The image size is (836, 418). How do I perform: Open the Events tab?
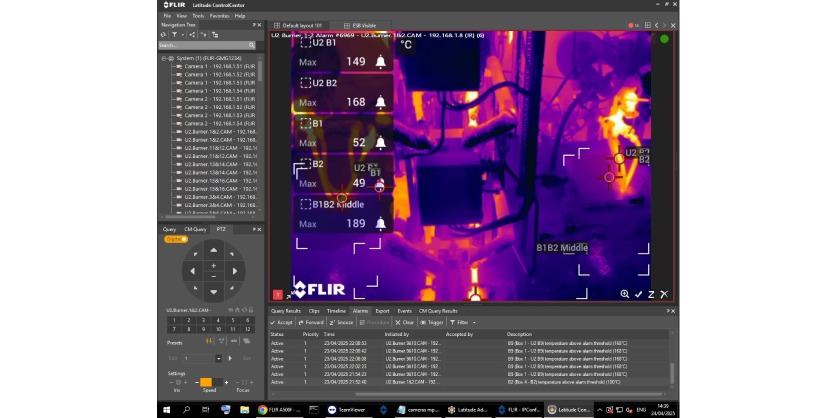(x=404, y=311)
